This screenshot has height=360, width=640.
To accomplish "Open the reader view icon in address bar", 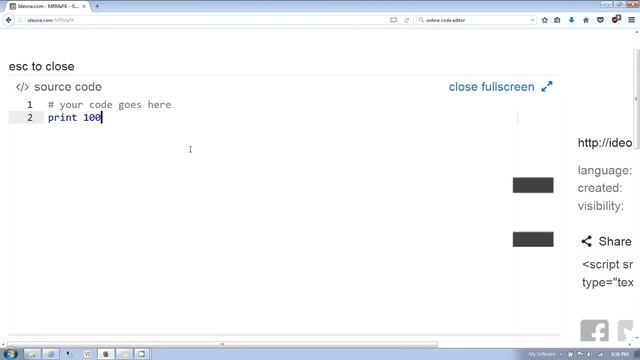I will pos(393,20).
